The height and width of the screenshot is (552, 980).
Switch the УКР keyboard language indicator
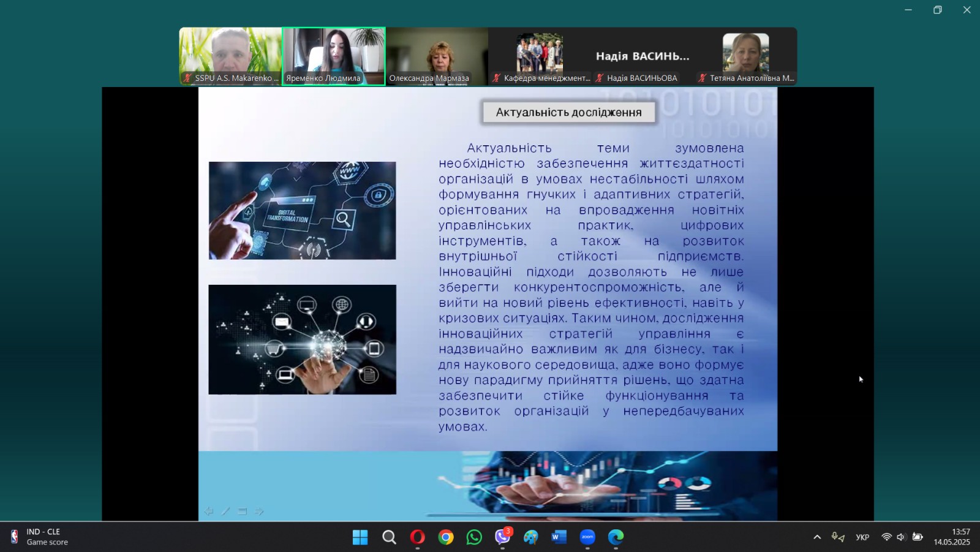click(862, 537)
